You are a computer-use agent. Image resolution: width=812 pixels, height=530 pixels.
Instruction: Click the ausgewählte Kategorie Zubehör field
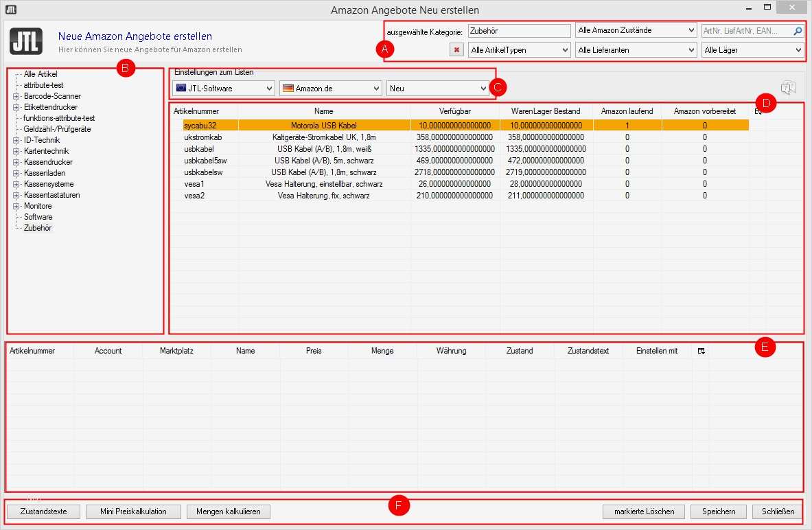click(520, 31)
